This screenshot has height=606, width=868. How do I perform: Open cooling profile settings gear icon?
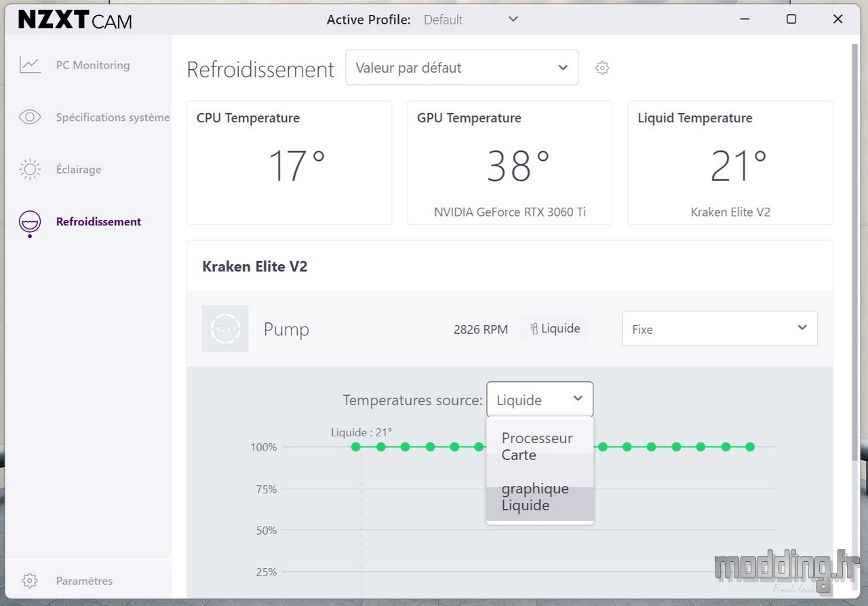pyautogui.click(x=602, y=68)
